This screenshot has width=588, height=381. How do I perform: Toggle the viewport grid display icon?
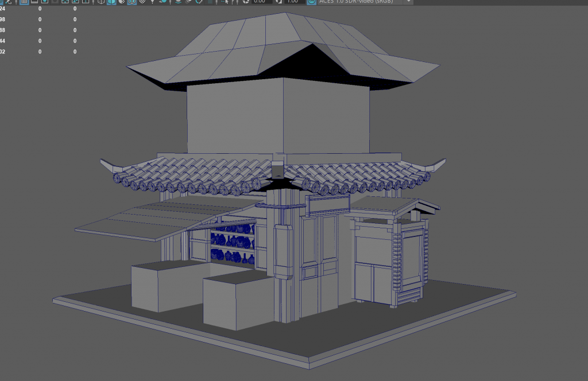[24, 2]
